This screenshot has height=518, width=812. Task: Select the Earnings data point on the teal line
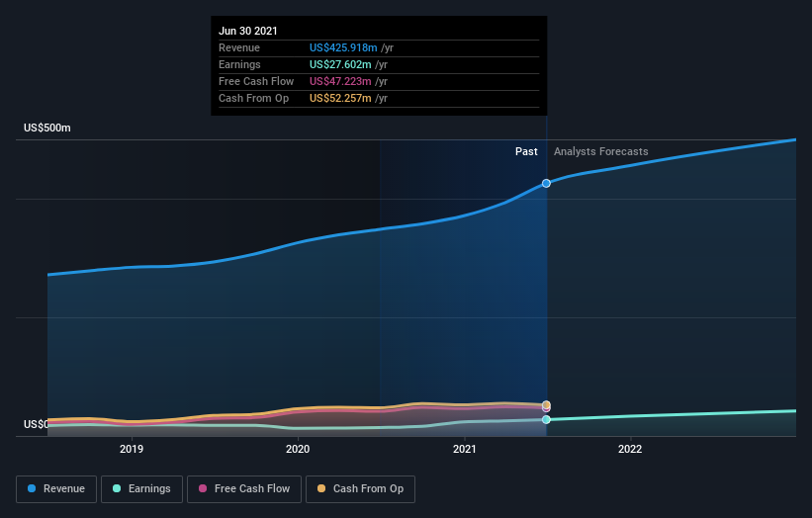(x=546, y=420)
